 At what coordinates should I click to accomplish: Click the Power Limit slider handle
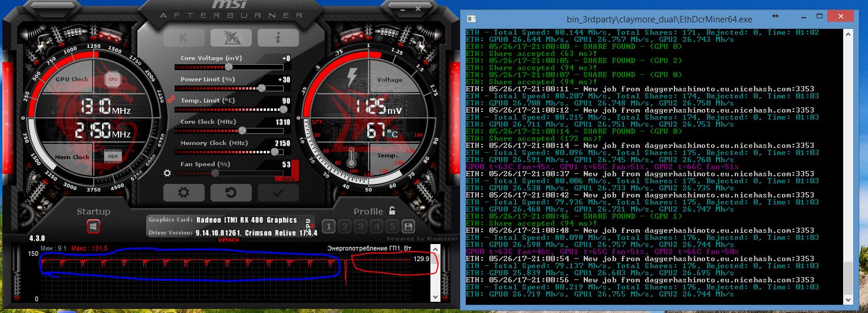pos(261,88)
